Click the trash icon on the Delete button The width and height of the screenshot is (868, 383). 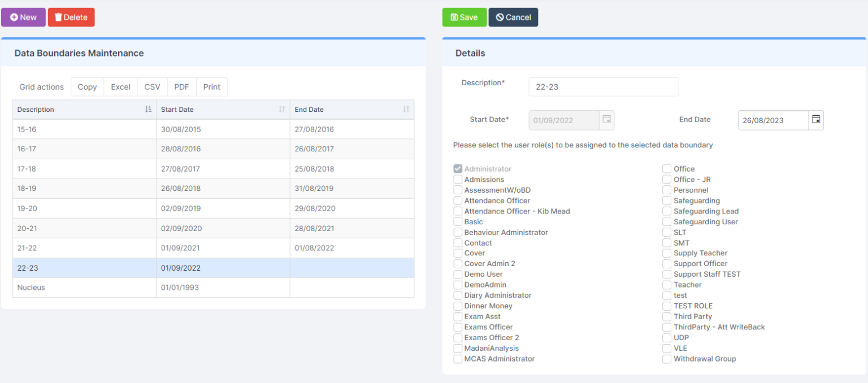coord(58,17)
